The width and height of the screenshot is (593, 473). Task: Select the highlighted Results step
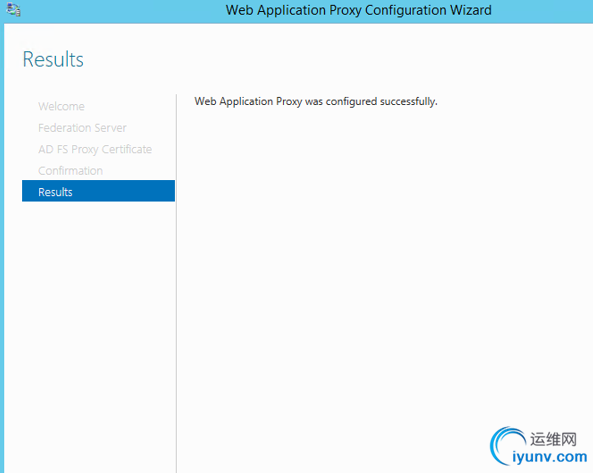coord(98,191)
